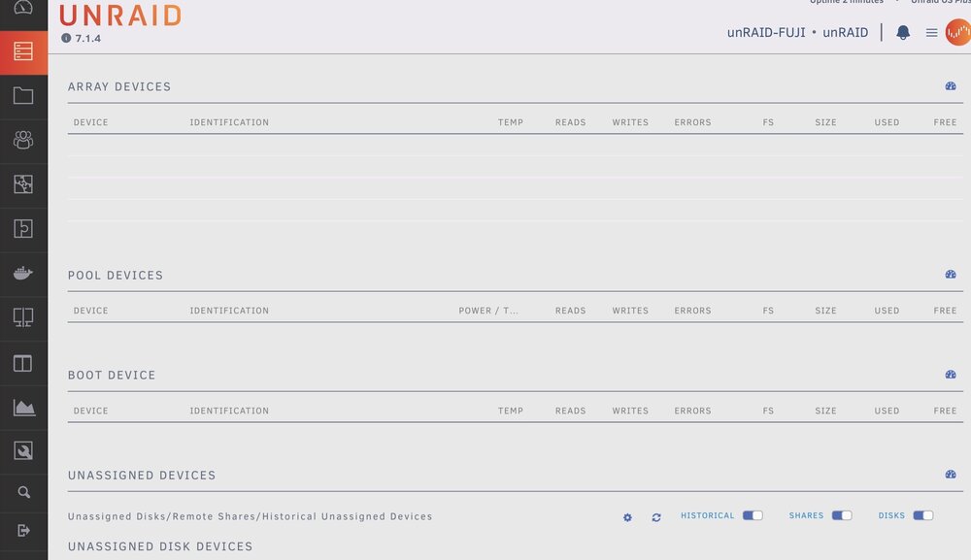Screen dimensions: 971x560
Task: Open the Stats area-chart icon in sidebar
Action: pyautogui.click(x=23, y=408)
